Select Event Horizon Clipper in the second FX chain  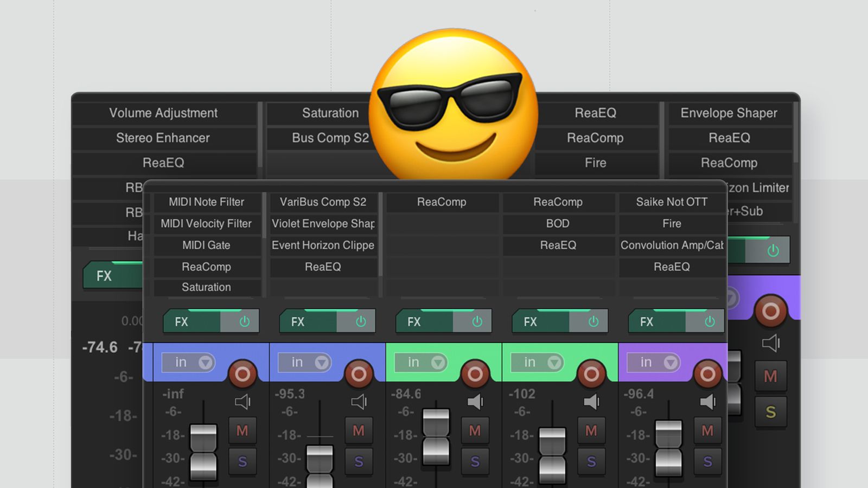point(323,245)
